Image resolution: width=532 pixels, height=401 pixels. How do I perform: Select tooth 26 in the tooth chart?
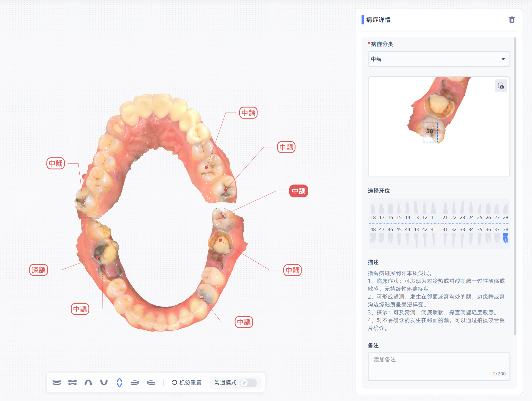click(x=488, y=211)
